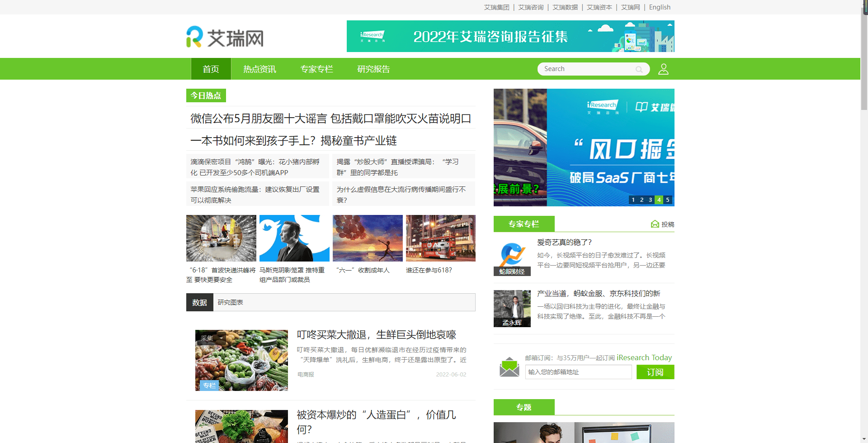Screen dimensions: 868x443
Task: Click the email subscription envelope icon
Action: point(509,367)
